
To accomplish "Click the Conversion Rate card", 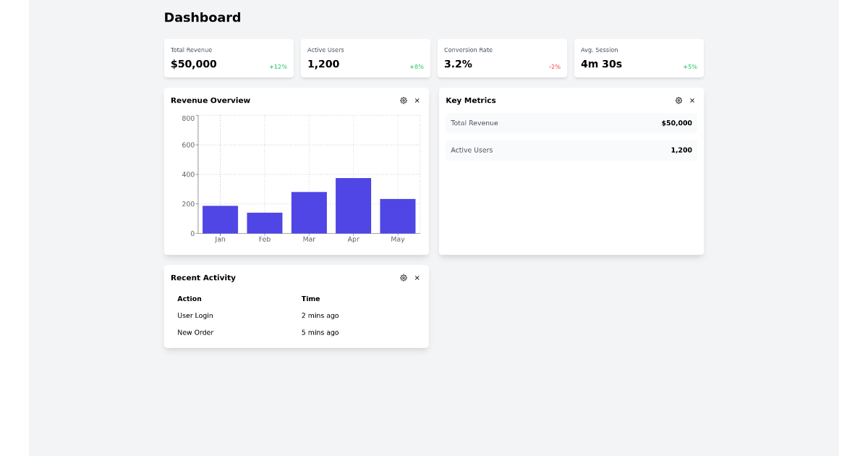I will (502, 58).
